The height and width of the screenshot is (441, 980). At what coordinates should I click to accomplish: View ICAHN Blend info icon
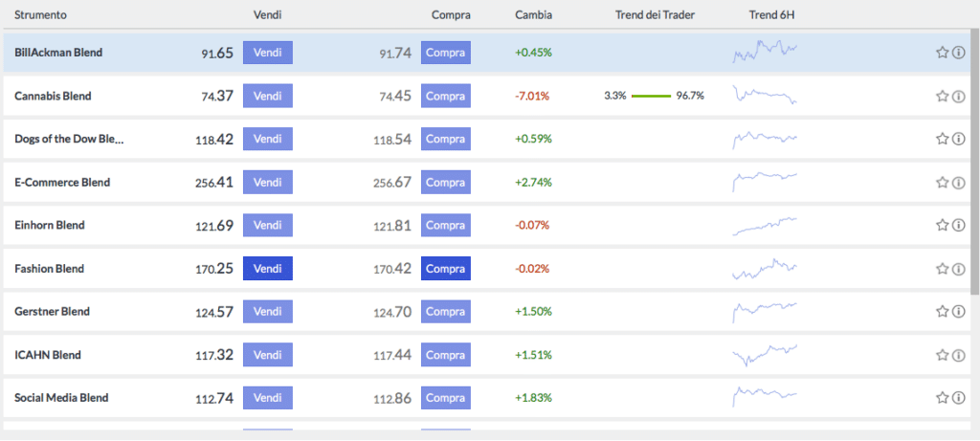[958, 355]
